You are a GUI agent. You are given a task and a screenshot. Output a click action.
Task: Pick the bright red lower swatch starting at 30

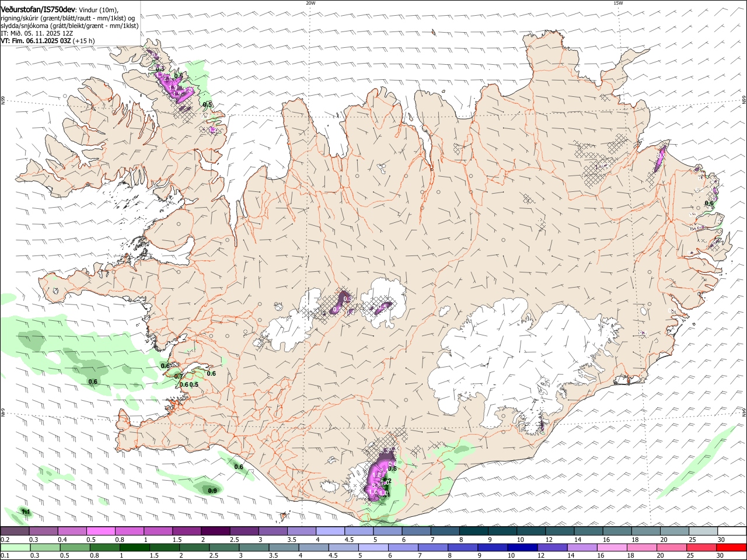(731, 547)
